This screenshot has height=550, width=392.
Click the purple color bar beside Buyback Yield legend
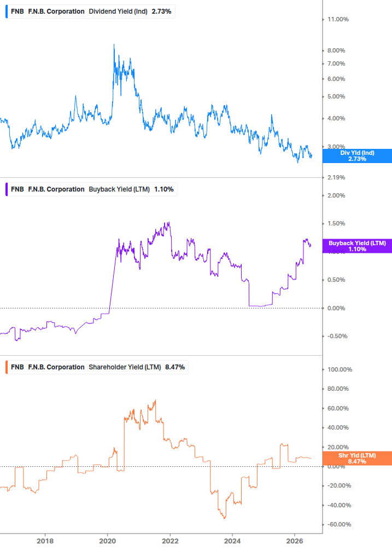coord(7,189)
